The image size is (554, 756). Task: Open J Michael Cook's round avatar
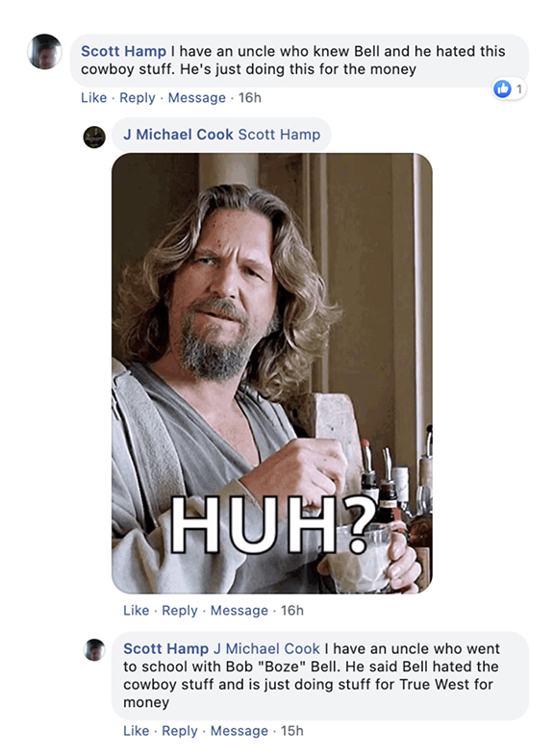(x=94, y=138)
